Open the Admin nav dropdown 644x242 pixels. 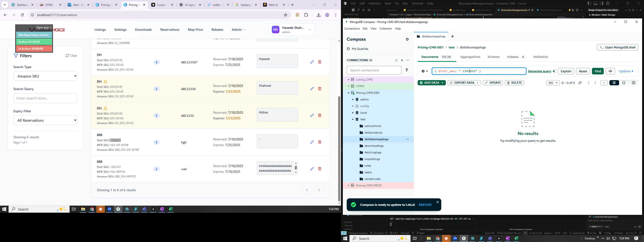click(x=238, y=30)
